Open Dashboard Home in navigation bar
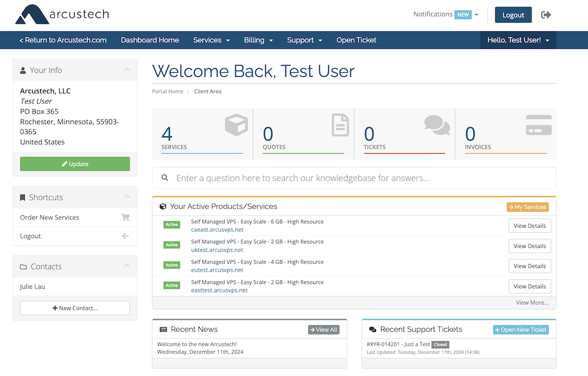This screenshot has height=376, width=588. pos(150,40)
